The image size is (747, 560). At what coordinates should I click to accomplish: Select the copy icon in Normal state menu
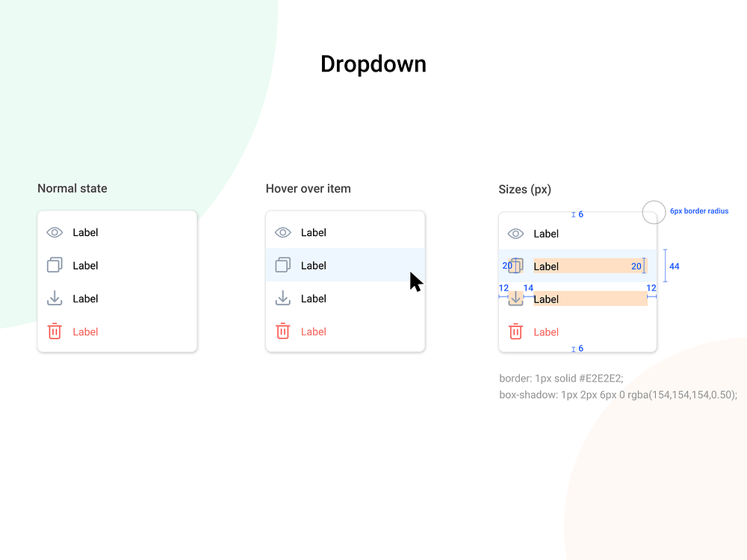(x=54, y=265)
